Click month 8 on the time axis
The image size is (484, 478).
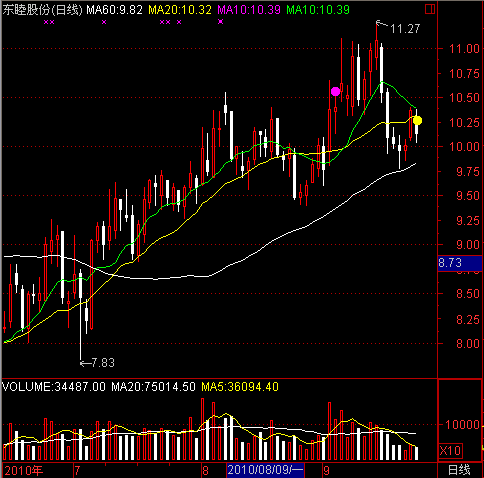[x=206, y=470]
